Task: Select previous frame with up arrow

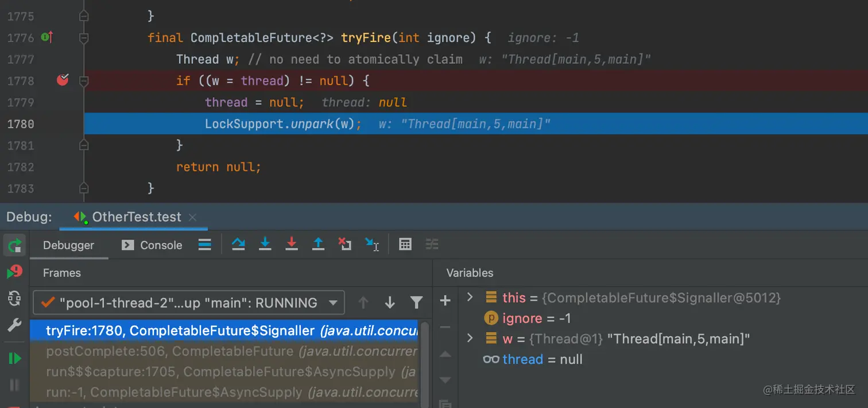Action: [363, 303]
